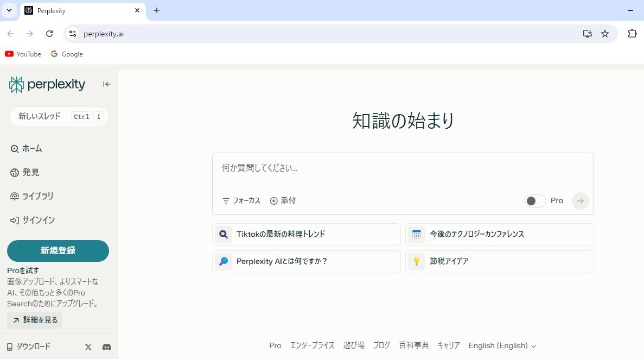Image resolution: width=644 pixels, height=359 pixels.
Task: Open フォーカス focus selector
Action: pos(241,200)
